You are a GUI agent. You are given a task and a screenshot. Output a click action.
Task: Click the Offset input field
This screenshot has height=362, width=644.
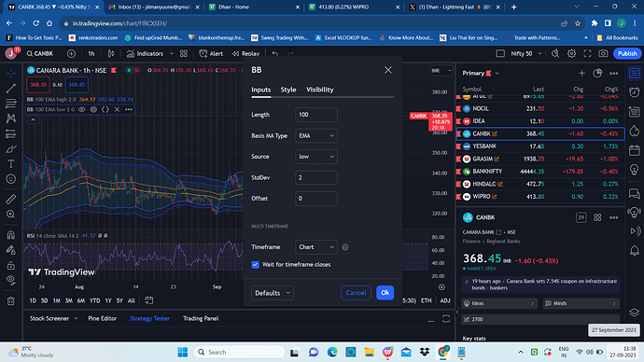pyautogui.click(x=316, y=199)
